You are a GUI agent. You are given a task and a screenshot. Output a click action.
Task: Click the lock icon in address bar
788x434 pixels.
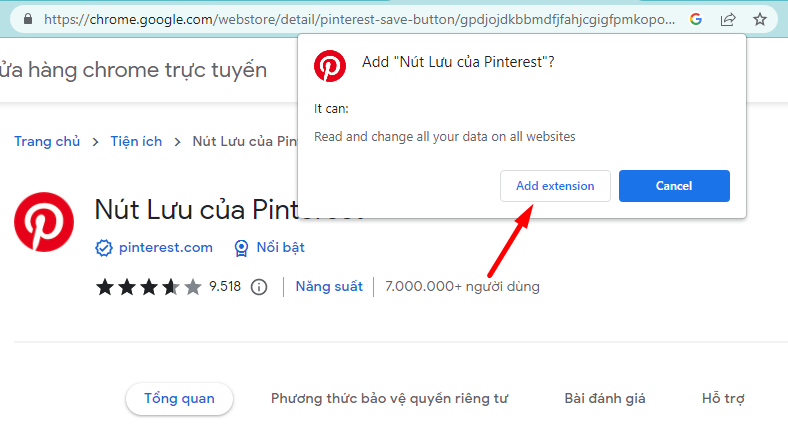coord(28,19)
